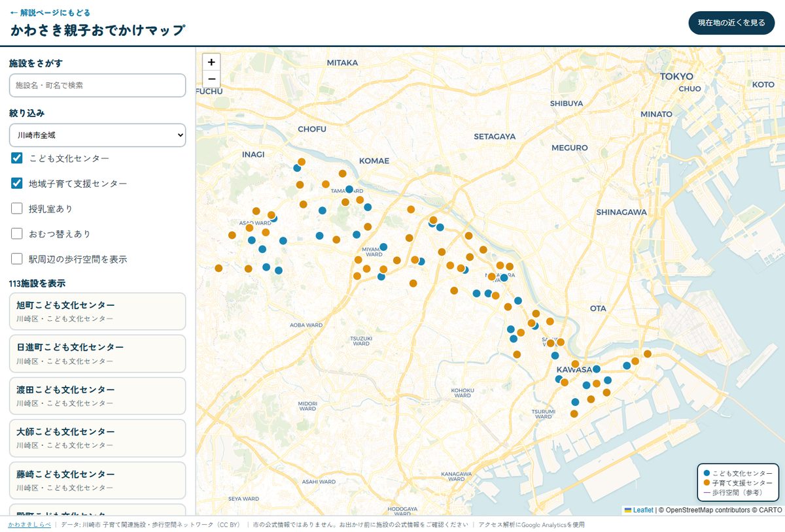Click 現在地の近くを見る button
Viewport: 785px width, 532px height.
[731, 23]
